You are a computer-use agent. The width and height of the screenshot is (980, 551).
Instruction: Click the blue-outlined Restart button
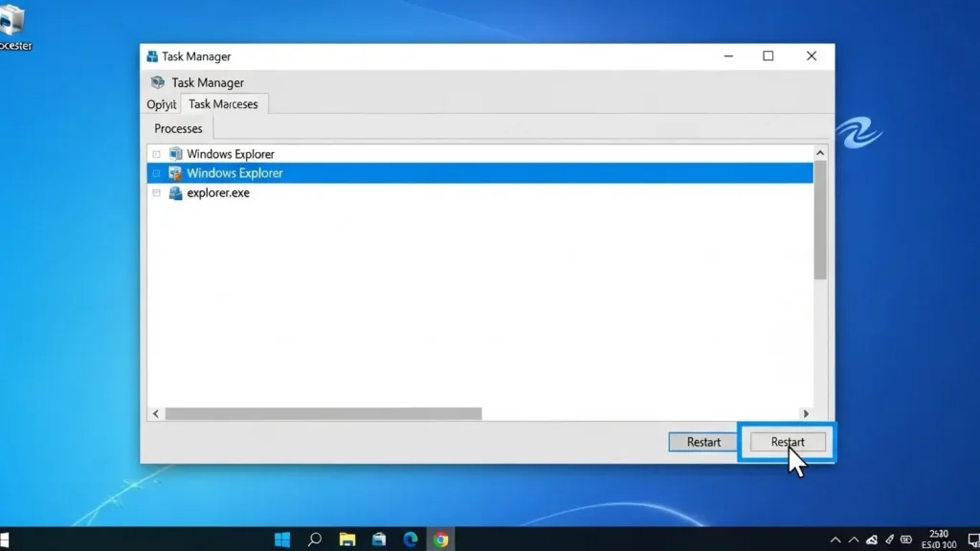point(788,442)
